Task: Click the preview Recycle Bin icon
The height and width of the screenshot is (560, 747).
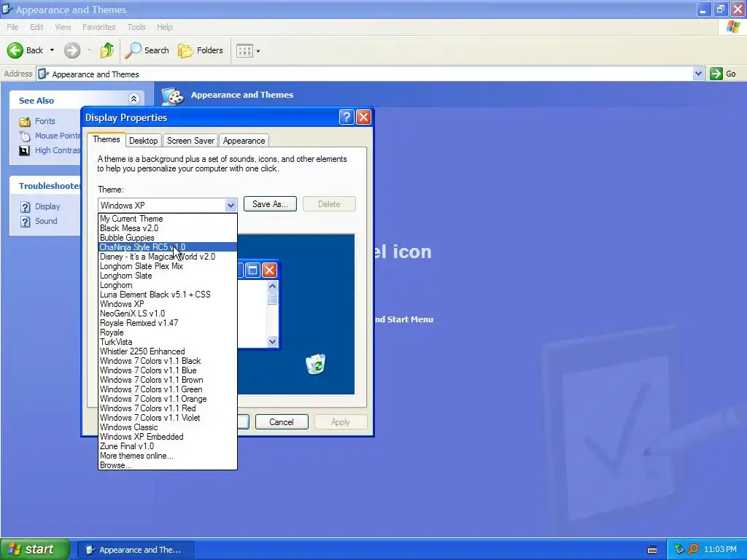Action: pyautogui.click(x=315, y=364)
